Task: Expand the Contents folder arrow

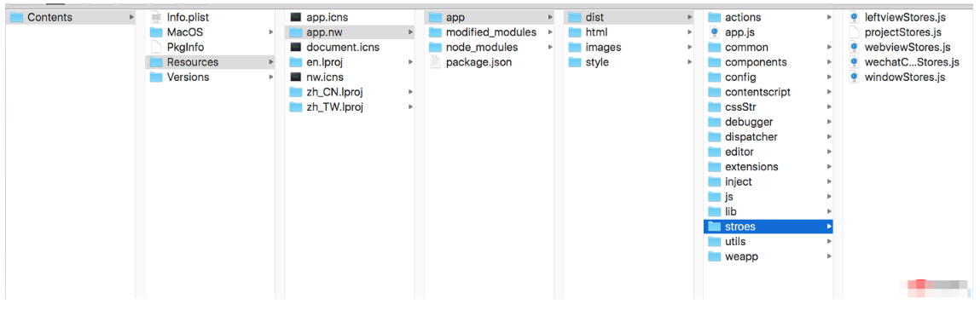Action: [131, 18]
